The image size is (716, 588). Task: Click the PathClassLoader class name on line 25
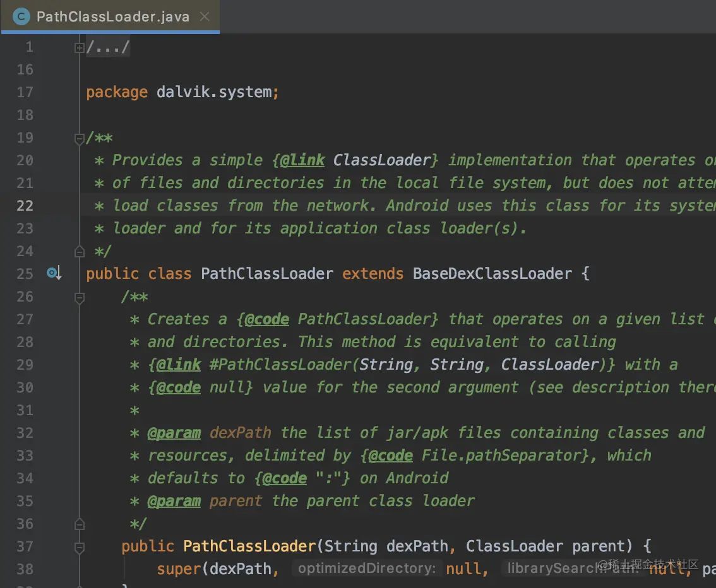(x=267, y=274)
